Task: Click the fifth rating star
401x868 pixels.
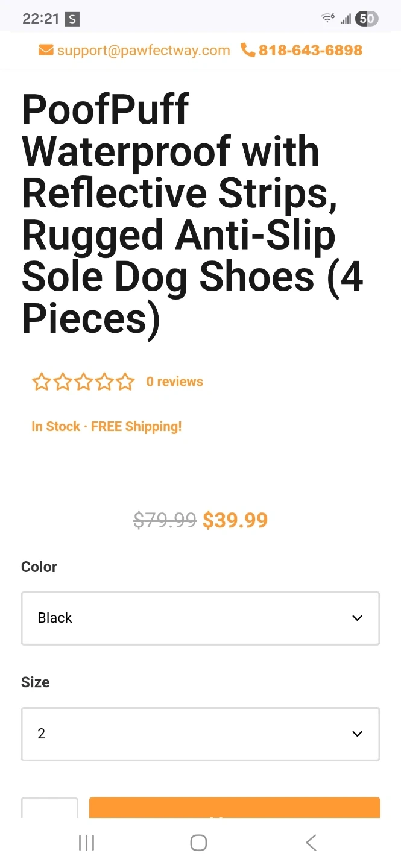Action: click(125, 382)
